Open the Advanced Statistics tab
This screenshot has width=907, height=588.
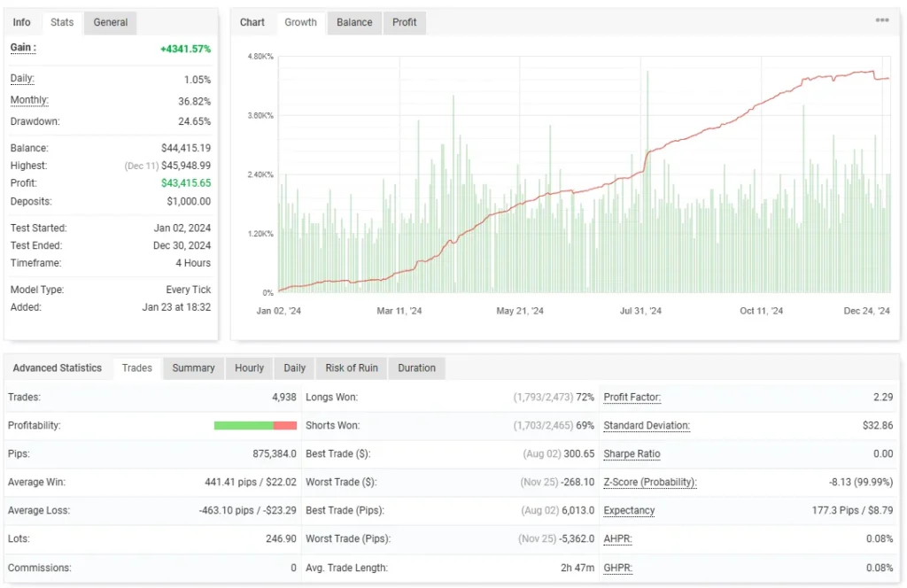coord(58,367)
